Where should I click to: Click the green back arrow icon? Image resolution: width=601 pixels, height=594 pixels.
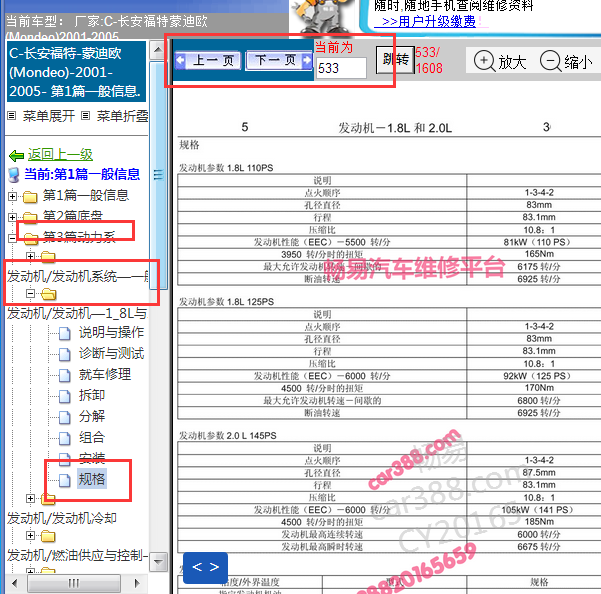click(x=16, y=156)
